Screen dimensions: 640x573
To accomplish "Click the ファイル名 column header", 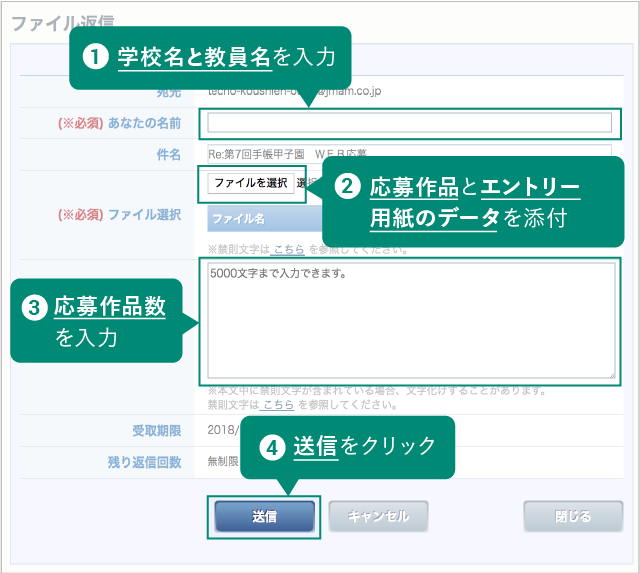I will click(240, 218).
